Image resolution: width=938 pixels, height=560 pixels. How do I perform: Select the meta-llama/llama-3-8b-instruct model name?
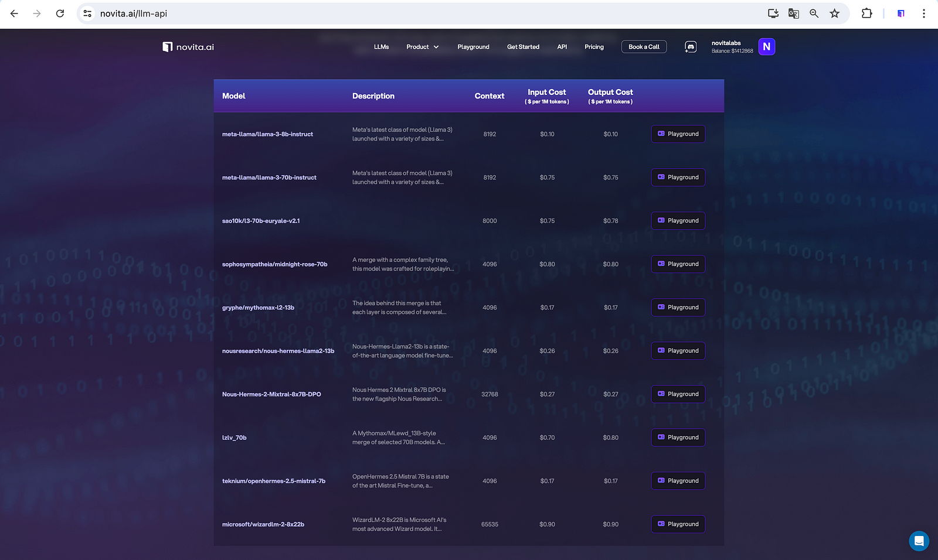(x=267, y=134)
